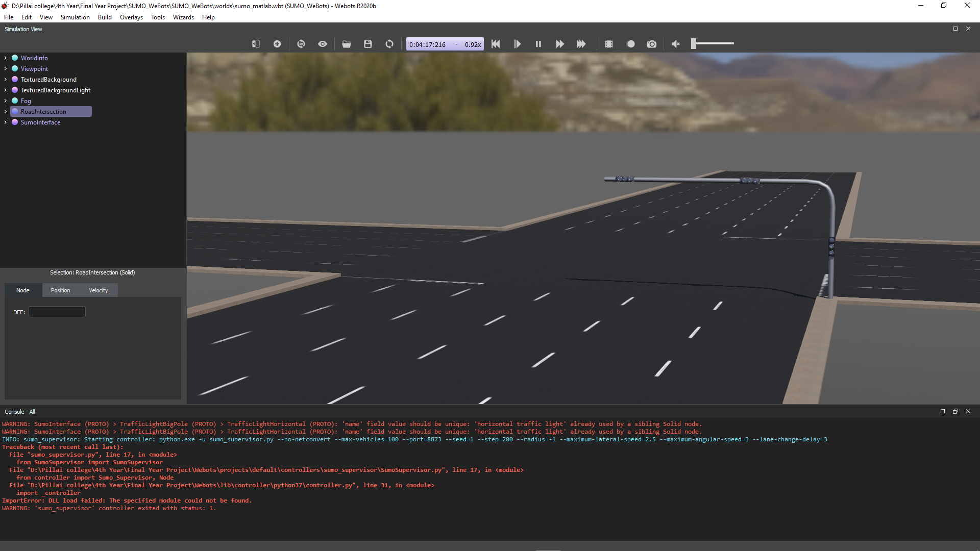Open world file with folder icon
This screenshot has height=551, width=980.
click(x=347, y=44)
